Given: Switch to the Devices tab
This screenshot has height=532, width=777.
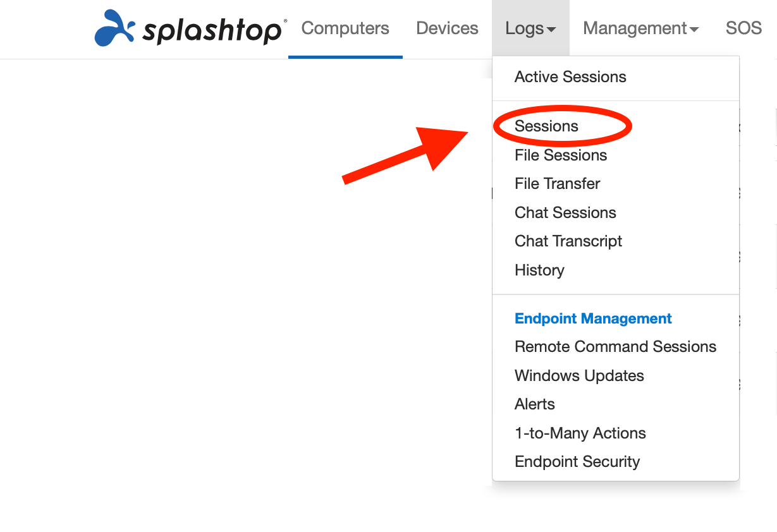Looking at the screenshot, I should pos(447,28).
